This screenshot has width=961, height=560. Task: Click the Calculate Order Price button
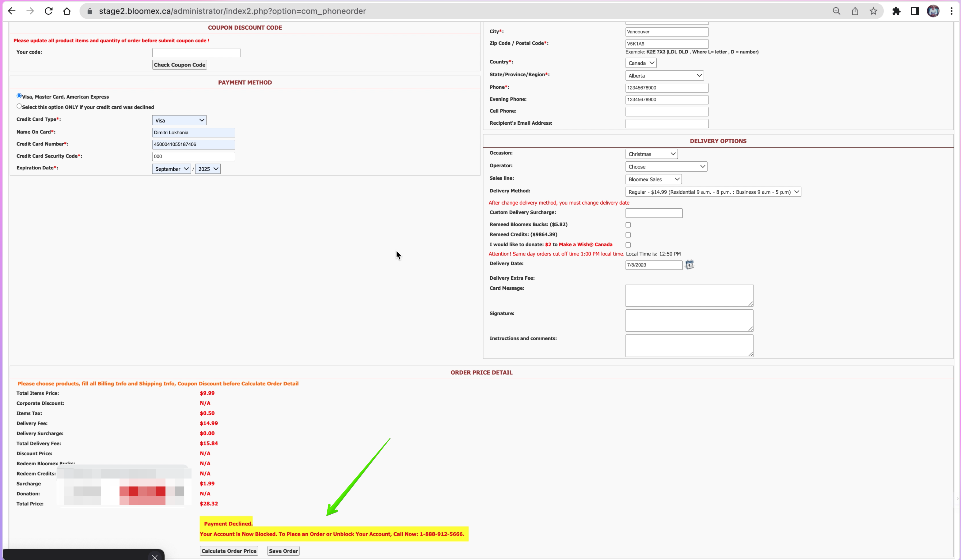(x=229, y=551)
